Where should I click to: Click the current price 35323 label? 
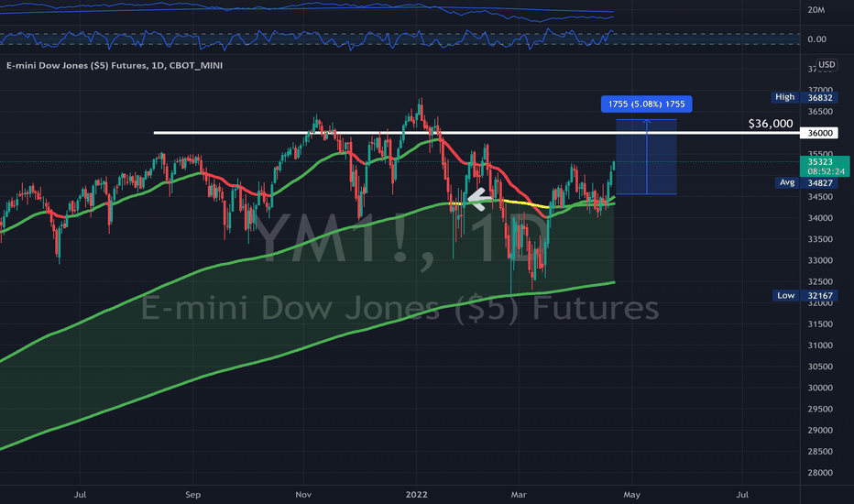click(x=825, y=166)
